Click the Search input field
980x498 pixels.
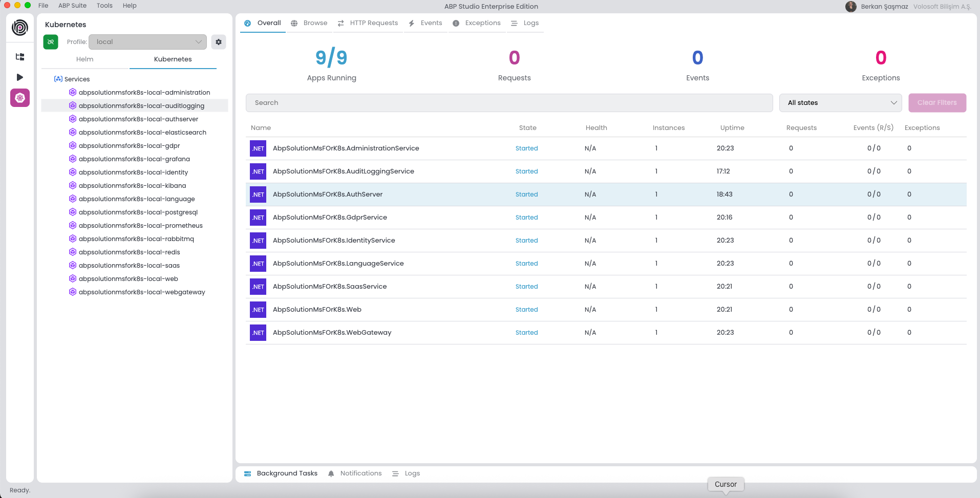pos(509,103)
